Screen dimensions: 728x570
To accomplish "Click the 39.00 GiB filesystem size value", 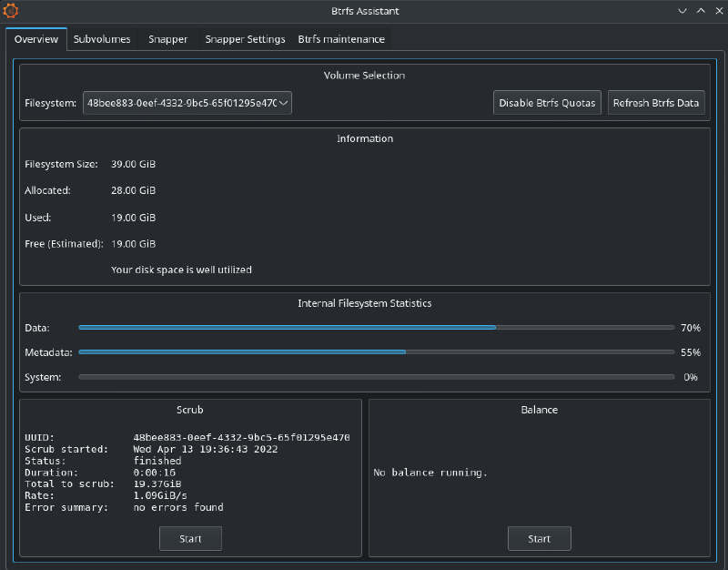I will pyautogui.click(x=133, y=164).
